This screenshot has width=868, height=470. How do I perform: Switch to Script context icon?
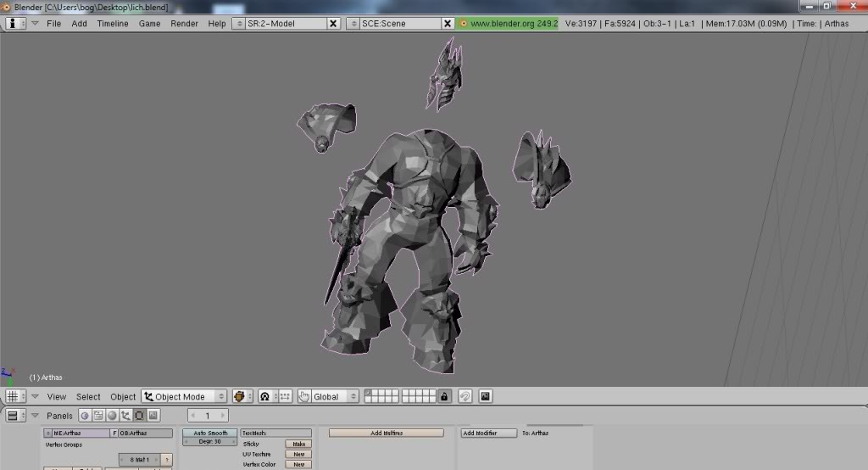(98, 415)
